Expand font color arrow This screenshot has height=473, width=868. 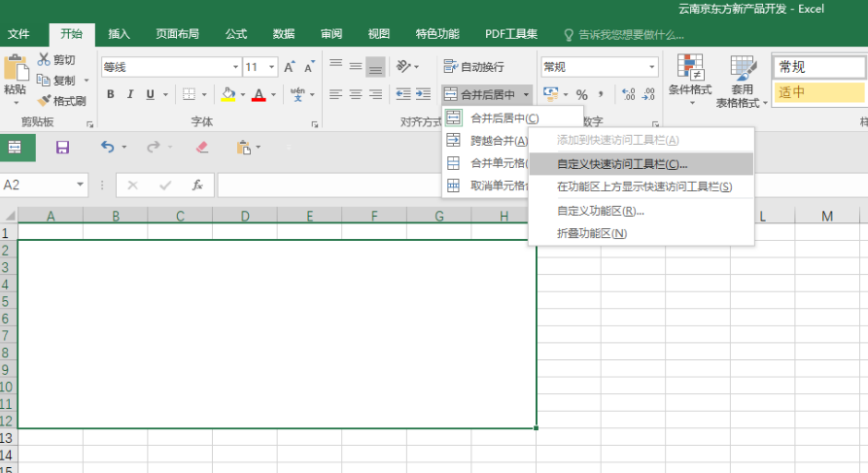pos(273,94)
